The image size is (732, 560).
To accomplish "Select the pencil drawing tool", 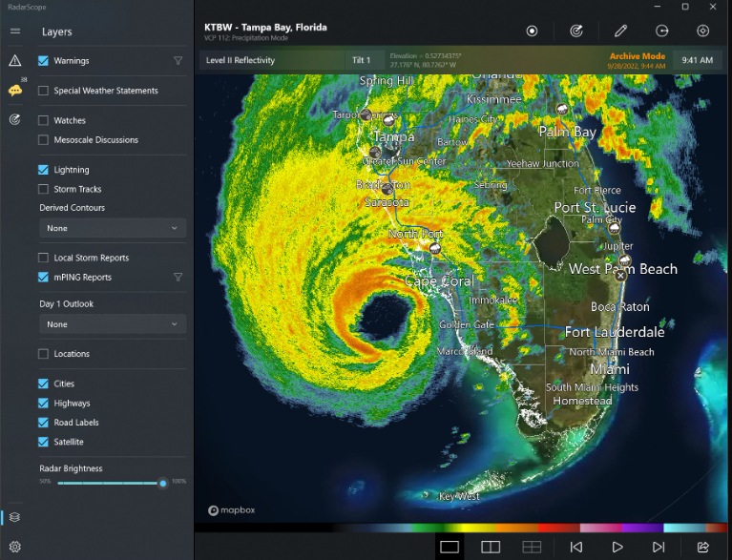I will 620,31.
